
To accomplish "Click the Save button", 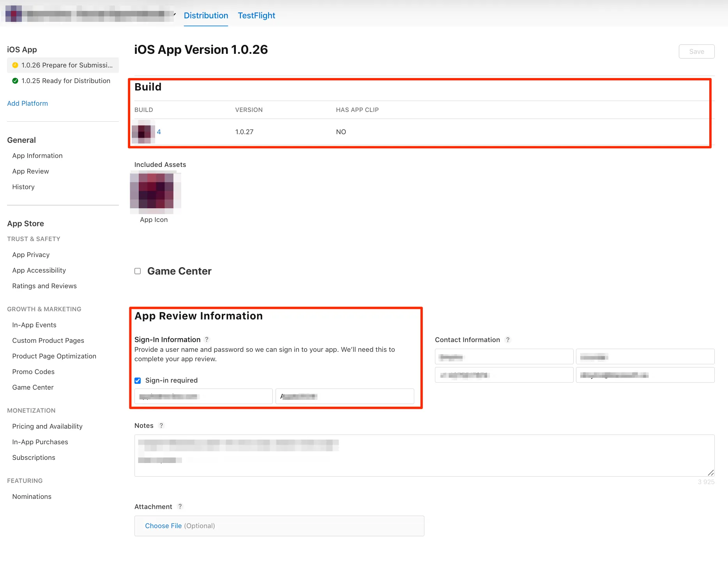I will pos(696,51).
